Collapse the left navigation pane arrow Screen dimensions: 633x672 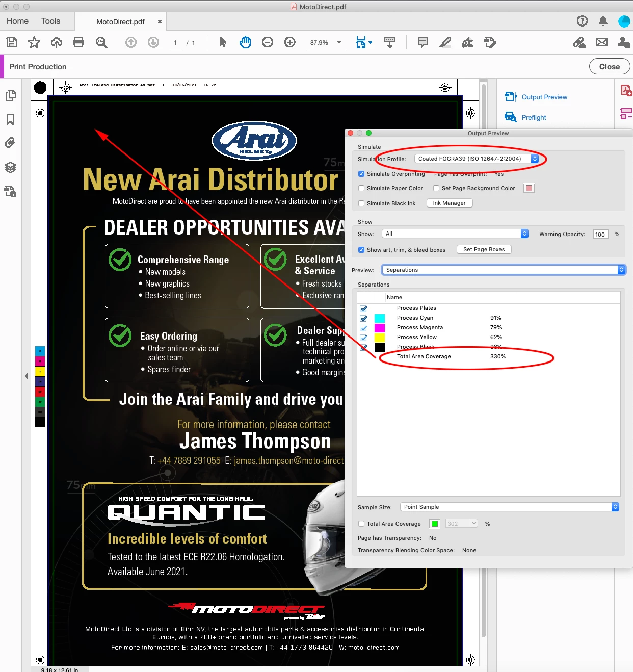click(27, 376)
